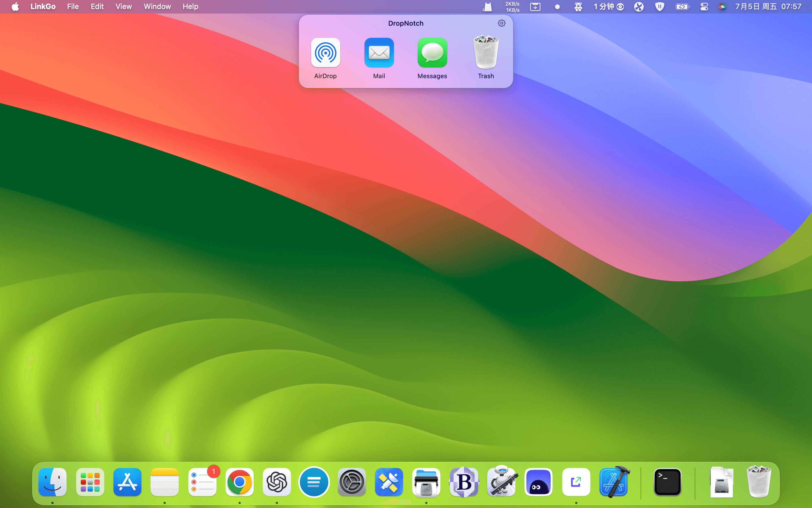Image resolution: width=812 pixels, height=508 pixels.
Task: Open the Edit menu
Action: (x=97, y=7)
